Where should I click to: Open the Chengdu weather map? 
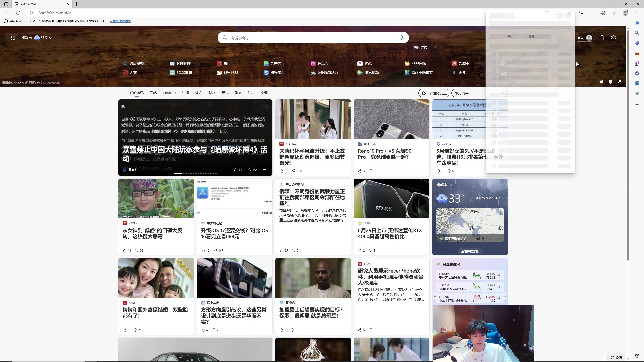point(470,225)
